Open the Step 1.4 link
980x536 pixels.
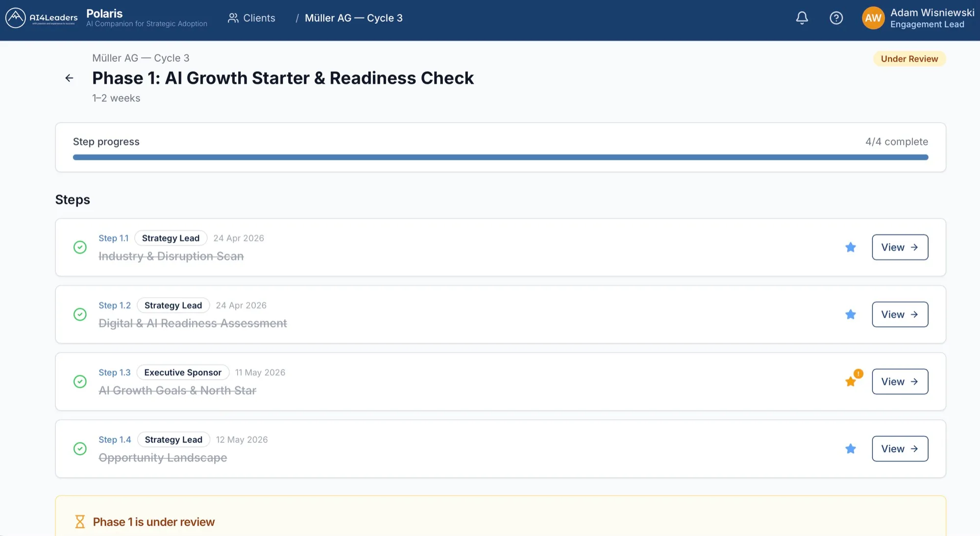(x=115, y=440)
